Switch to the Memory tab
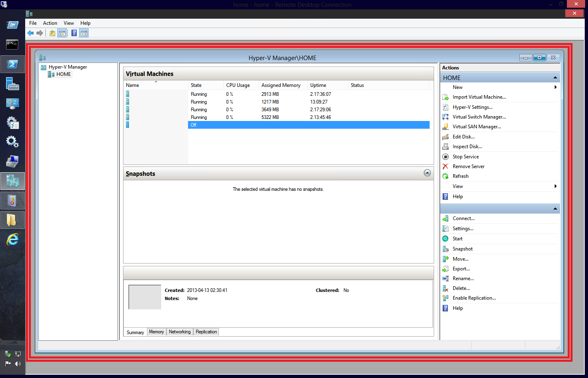This screenshot has width=588, height=378. tap(156, 332)
